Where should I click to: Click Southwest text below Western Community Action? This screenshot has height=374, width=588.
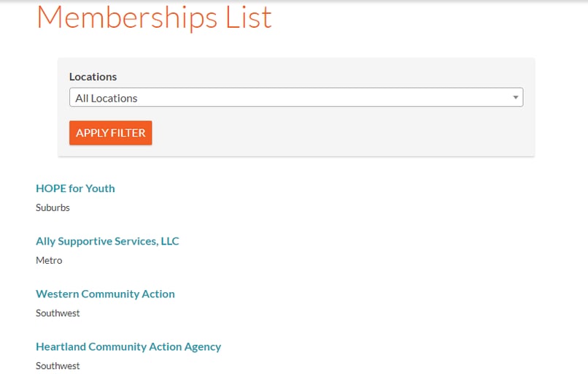point(58,313)
